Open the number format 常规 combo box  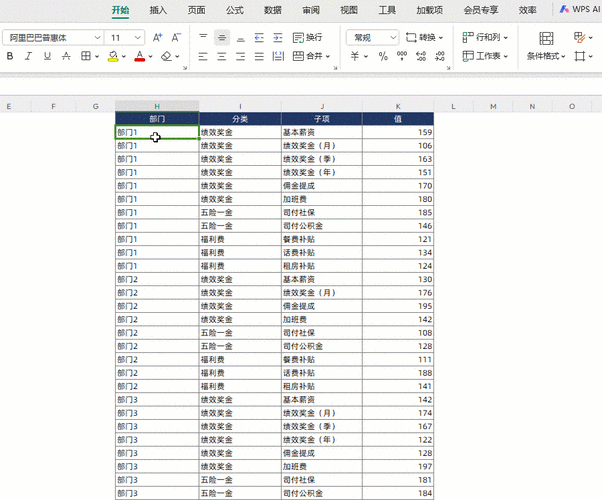(372, 38)
